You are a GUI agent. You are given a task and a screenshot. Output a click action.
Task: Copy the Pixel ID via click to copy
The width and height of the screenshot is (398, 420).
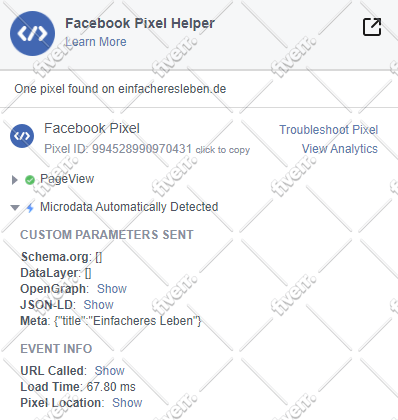223,150
